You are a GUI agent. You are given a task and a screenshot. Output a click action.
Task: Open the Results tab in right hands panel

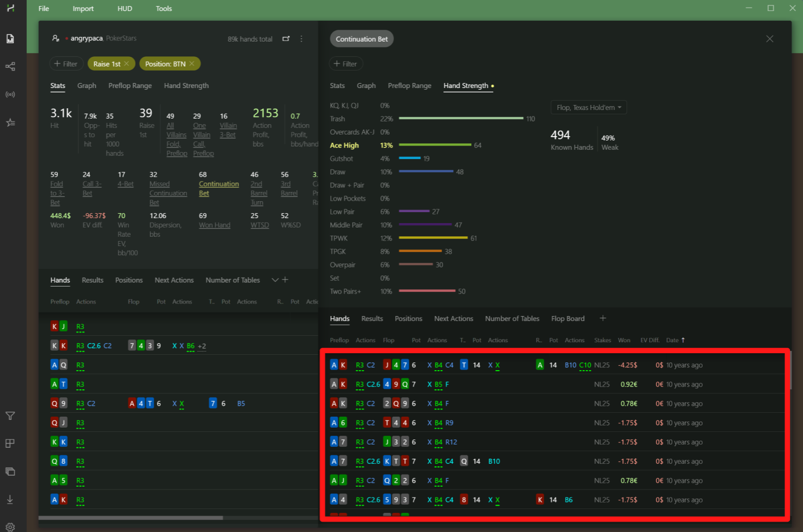pyautogui.click(x=372, y=318)
